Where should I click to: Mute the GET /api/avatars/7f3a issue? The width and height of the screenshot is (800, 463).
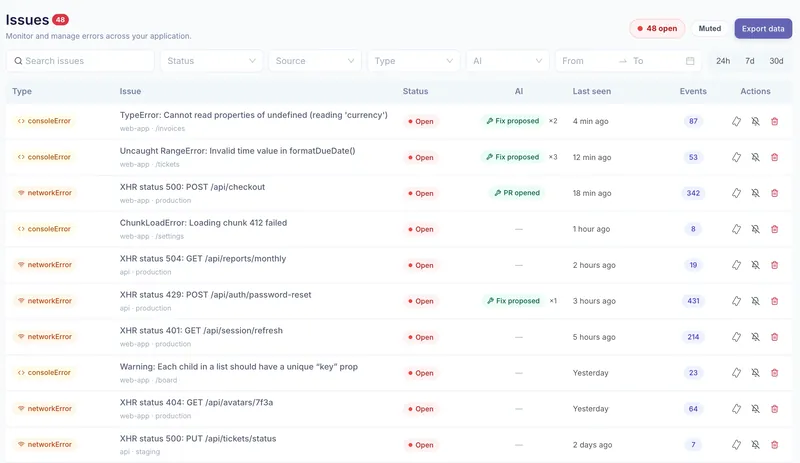[x=756, y=409]
